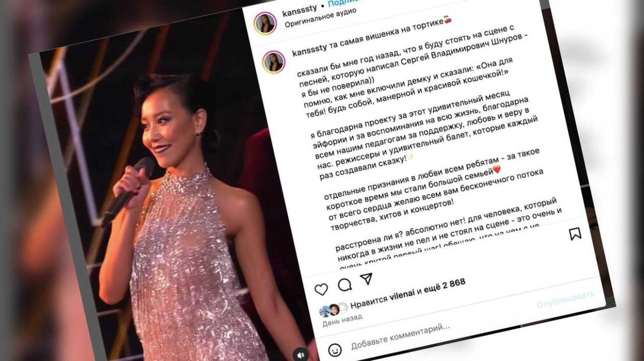This screenshot has width=644, height=361.
Task: Save post with bookmark icon
Action: pos(575,233)
